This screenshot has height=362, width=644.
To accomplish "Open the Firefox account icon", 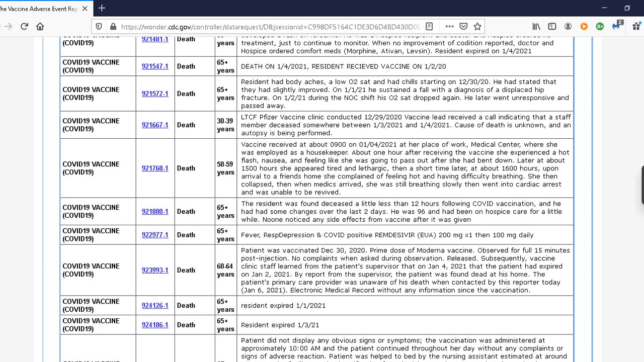I will point(568,27).
